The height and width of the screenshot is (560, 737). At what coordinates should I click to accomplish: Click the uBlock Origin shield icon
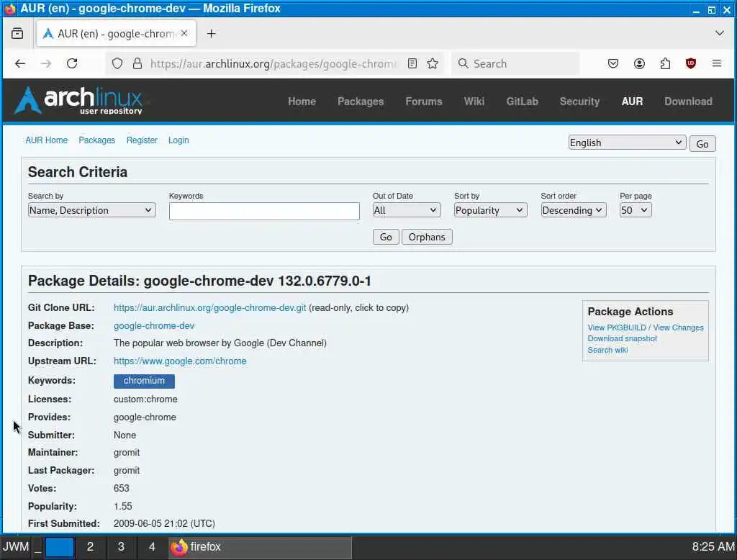coord(690,63)
